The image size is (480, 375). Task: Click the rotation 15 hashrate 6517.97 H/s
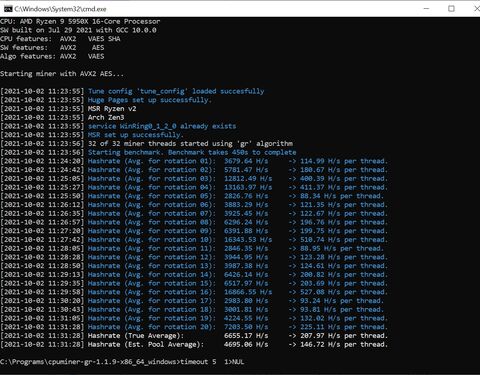(246, 283)
